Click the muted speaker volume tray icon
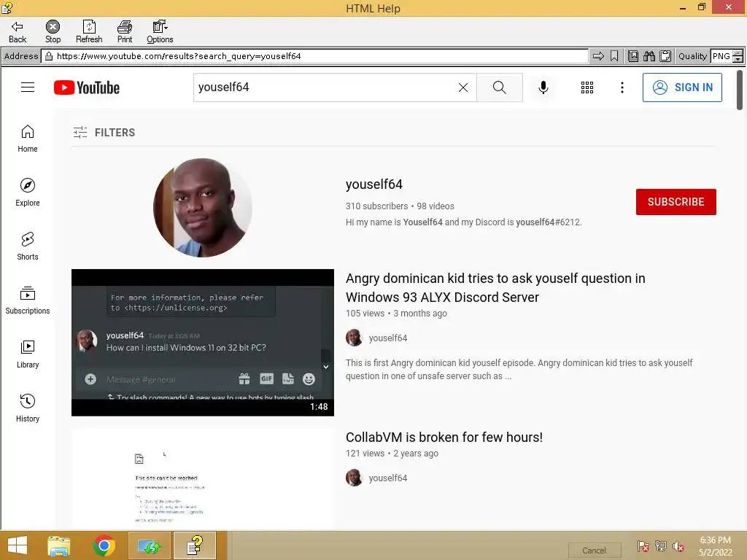Screen dimensions: 747x560 pos(678,546)
